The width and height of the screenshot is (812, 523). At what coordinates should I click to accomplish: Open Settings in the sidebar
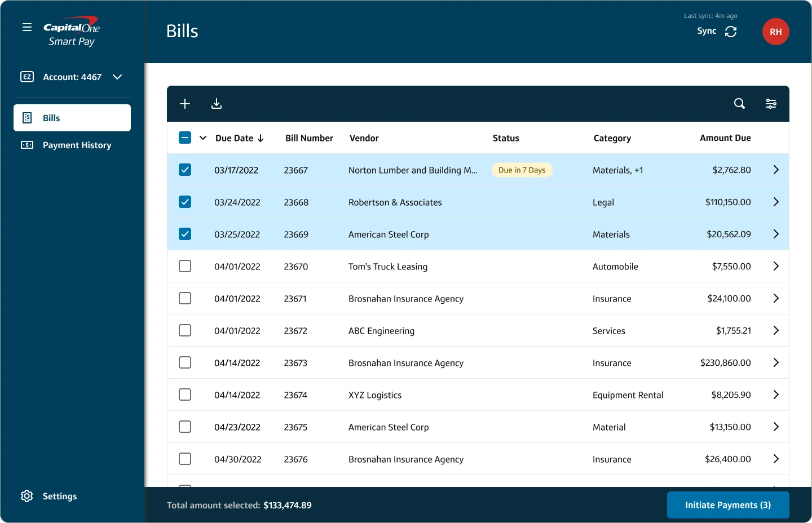click(60, 496)
